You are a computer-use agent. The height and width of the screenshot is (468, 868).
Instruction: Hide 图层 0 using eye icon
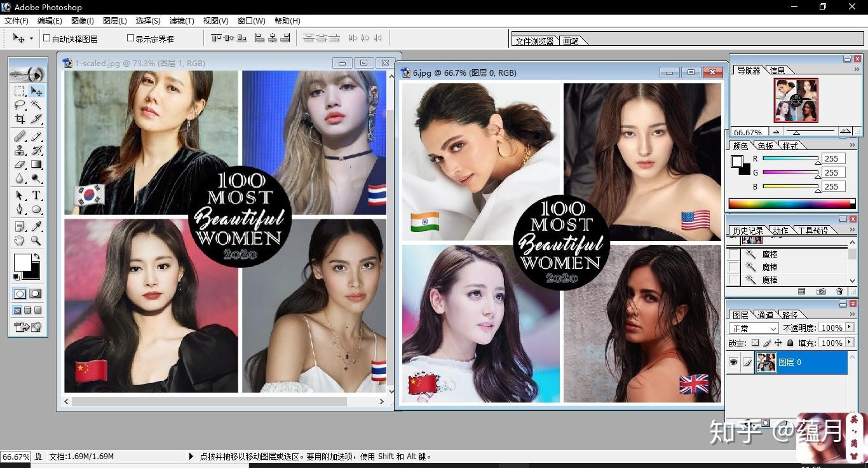733,362
